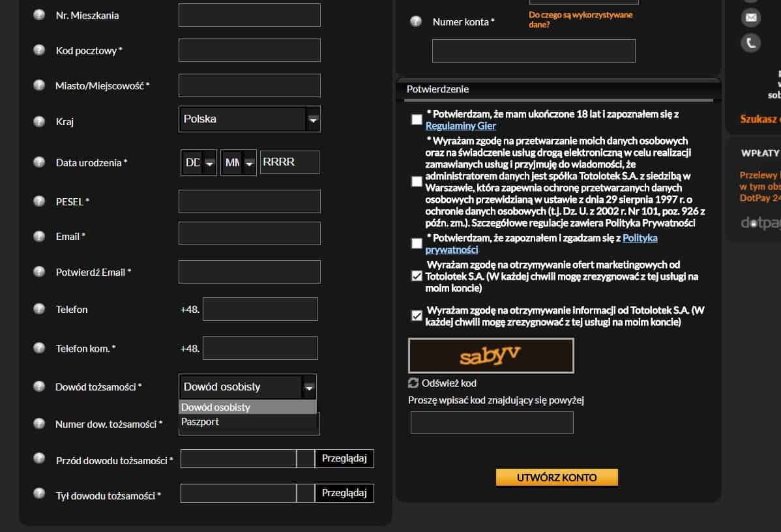Click Przeglądaj for front of ID

click(x=344, y=458)
